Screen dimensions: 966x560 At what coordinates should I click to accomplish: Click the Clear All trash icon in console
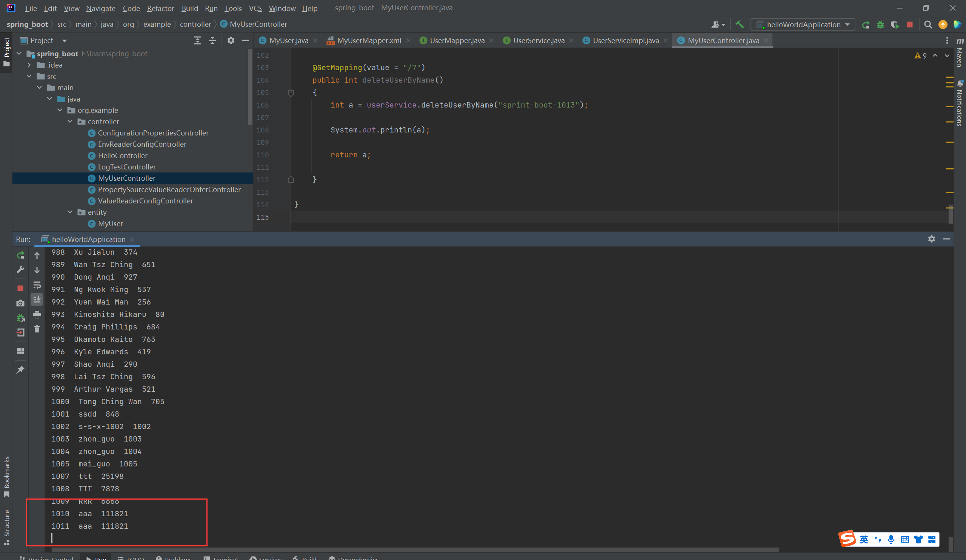point(37,329)
